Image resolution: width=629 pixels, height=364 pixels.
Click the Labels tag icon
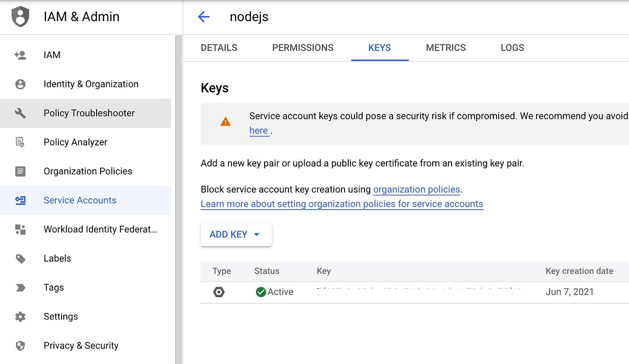pyautogui.click(x=20, y=259)
